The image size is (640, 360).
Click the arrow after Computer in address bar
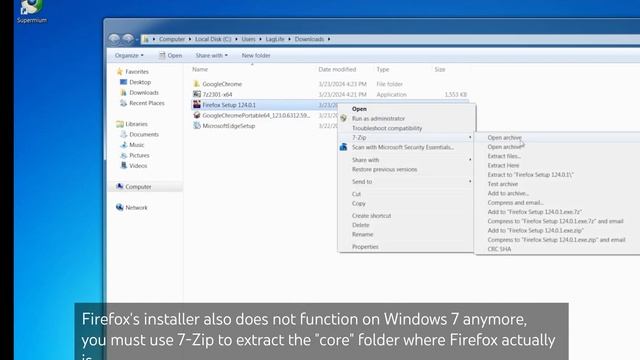[x=190, y=39]
